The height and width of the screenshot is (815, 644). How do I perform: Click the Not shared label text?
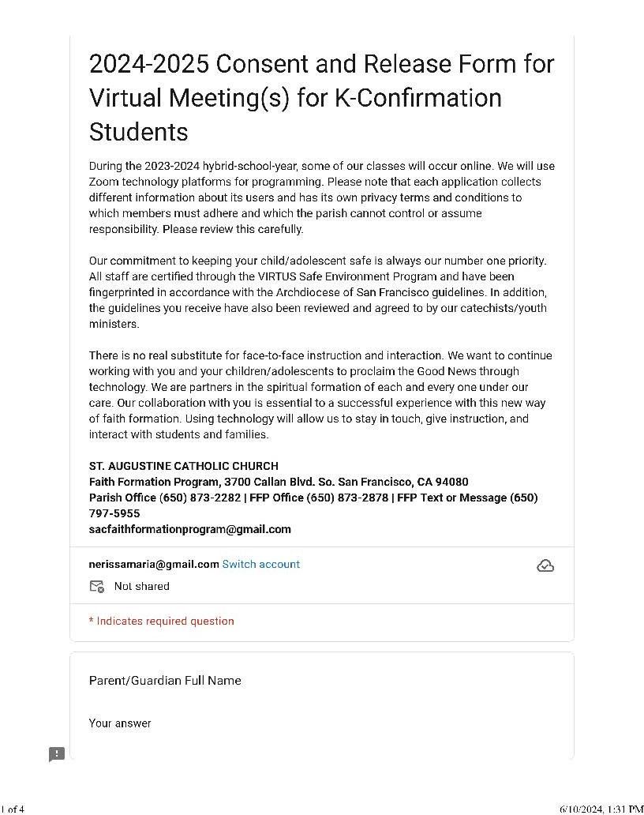tap(142, 586)
